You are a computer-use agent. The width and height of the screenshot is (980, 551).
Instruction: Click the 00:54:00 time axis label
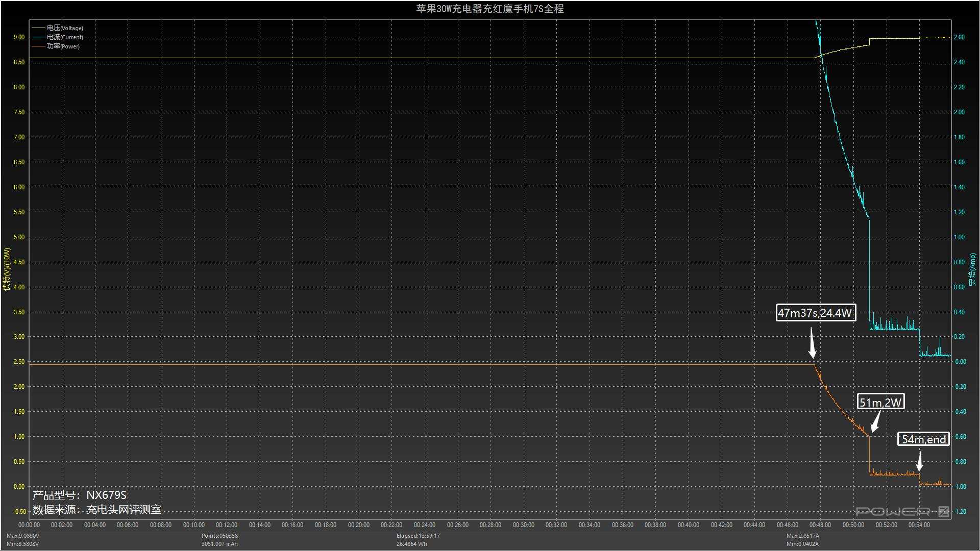coord(919,525)
